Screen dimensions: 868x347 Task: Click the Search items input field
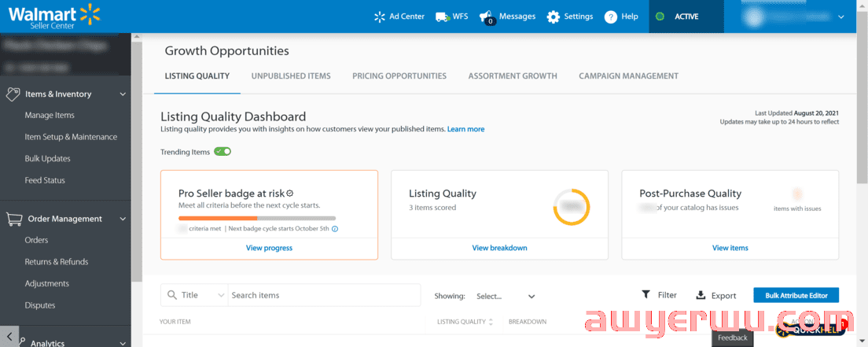tap(325, 295)
